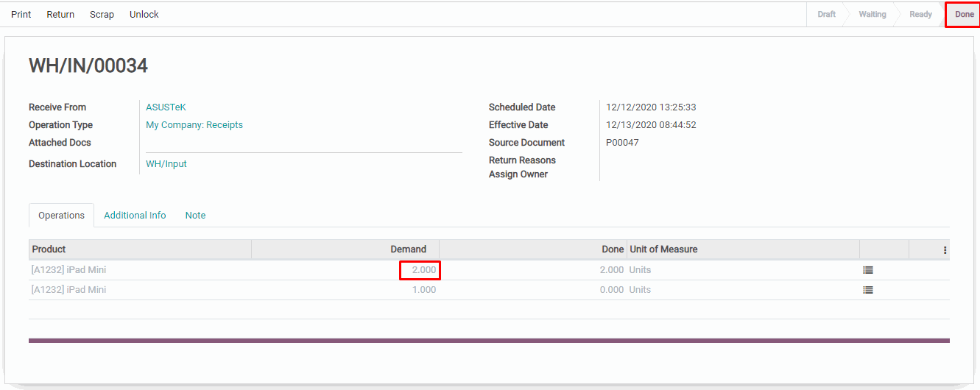The height and width of the screenshot is (390, 980).
Task: Open detailed operations for the 1.000 demand row
Action: pos(867,290)
